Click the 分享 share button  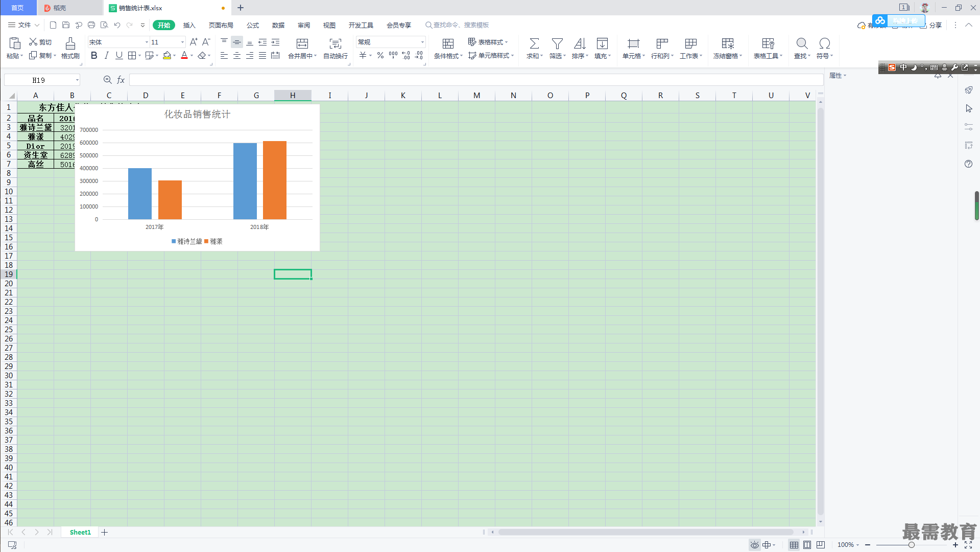931,25
